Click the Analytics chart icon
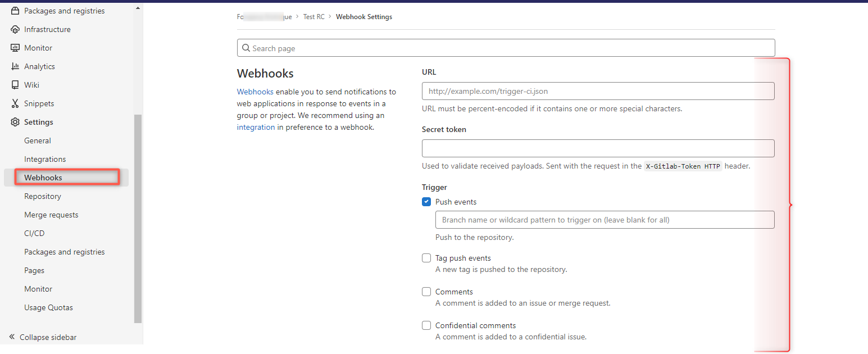 [15, 66]
